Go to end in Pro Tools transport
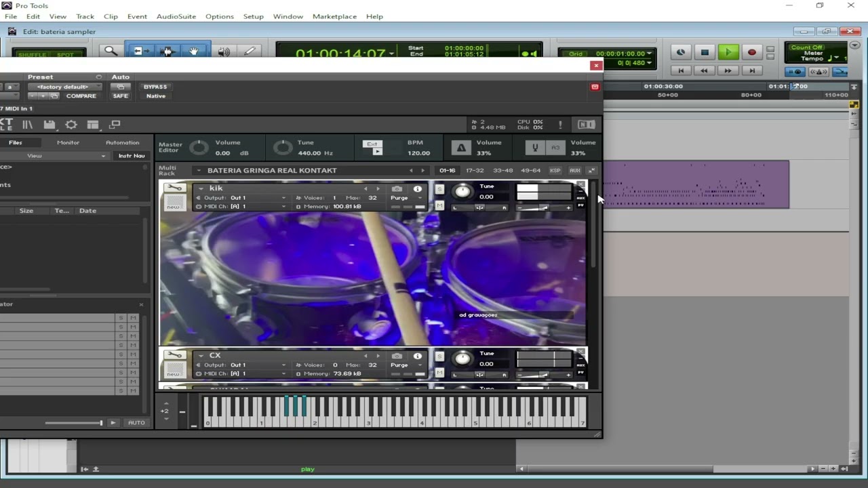The height and width of the screenshot is (488, 868). pyautogui.click(x=751, y=70)
